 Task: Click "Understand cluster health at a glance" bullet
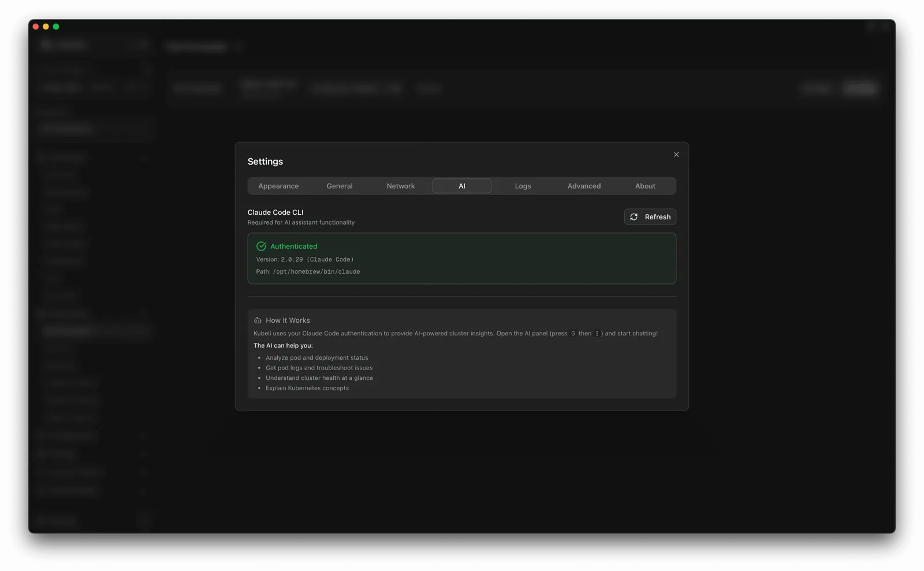(319, 378)
